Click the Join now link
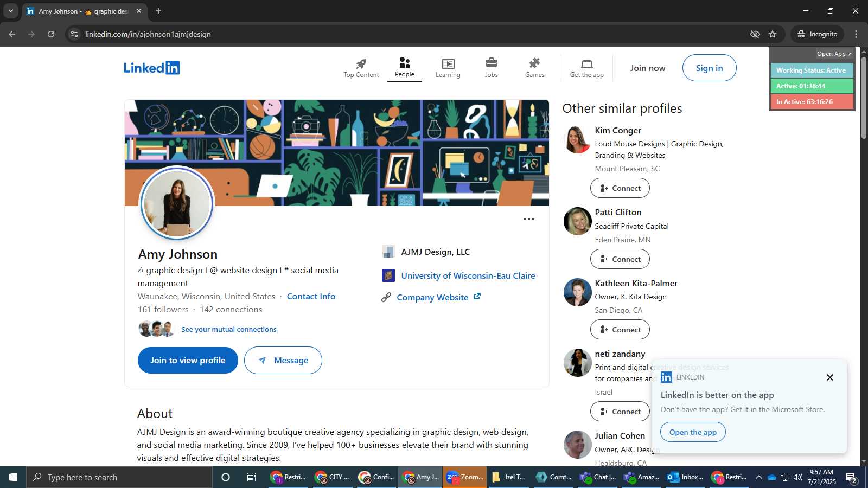868x488 pixels. click(647, 68)
